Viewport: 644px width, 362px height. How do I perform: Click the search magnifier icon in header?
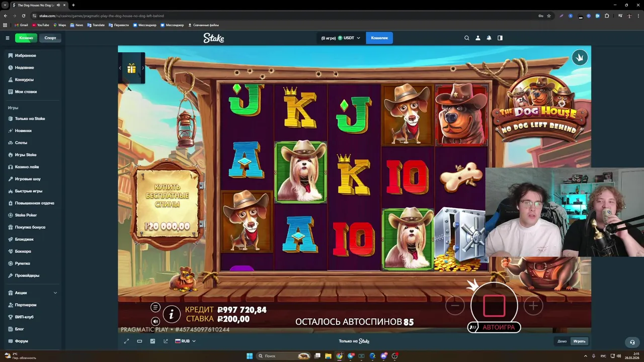click(x=467, y=38)
